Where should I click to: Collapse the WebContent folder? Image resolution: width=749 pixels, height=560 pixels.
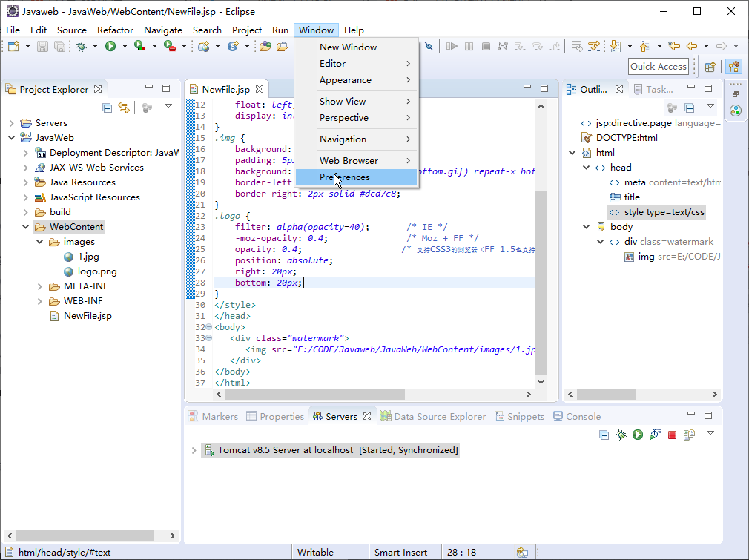[x=26, y=226]
